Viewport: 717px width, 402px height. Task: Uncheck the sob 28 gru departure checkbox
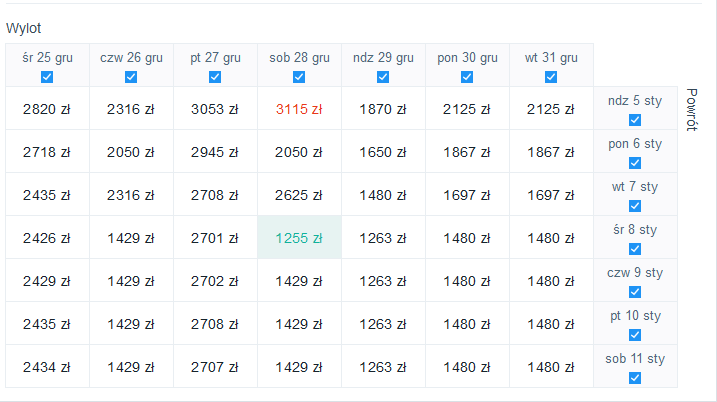click(299, 77)
